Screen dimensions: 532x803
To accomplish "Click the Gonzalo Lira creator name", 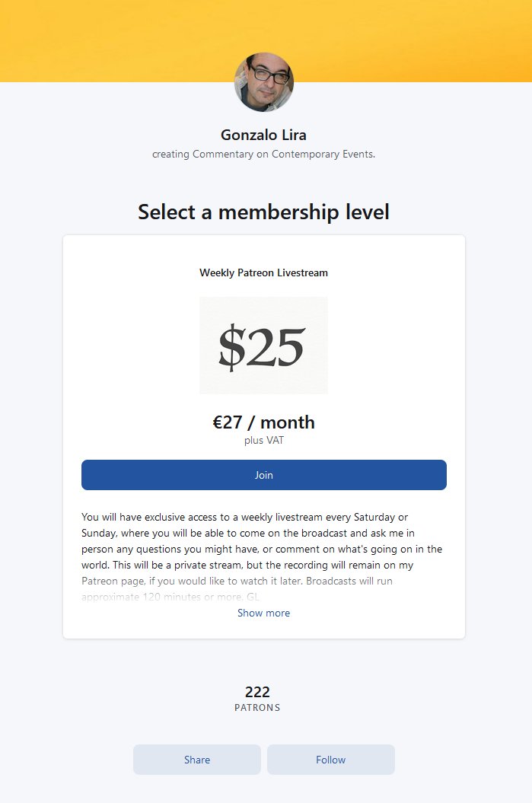I will (x=263, y=135).
